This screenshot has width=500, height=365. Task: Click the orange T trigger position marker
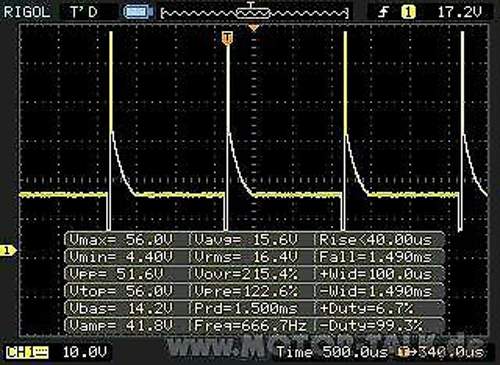coord(227,38)
